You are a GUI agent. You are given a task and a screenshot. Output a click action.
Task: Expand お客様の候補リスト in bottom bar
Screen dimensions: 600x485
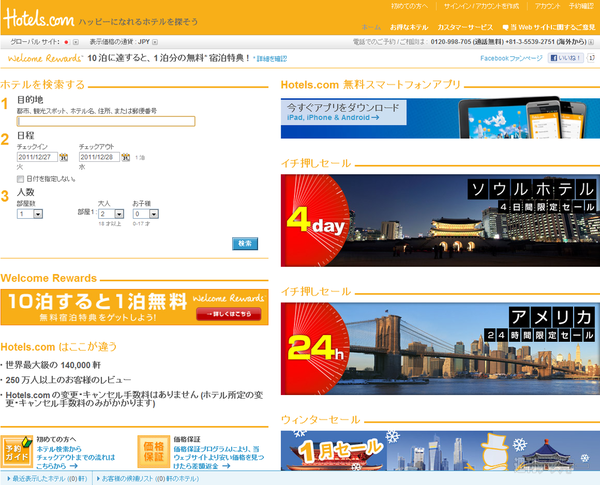click(x=148, y=478)
